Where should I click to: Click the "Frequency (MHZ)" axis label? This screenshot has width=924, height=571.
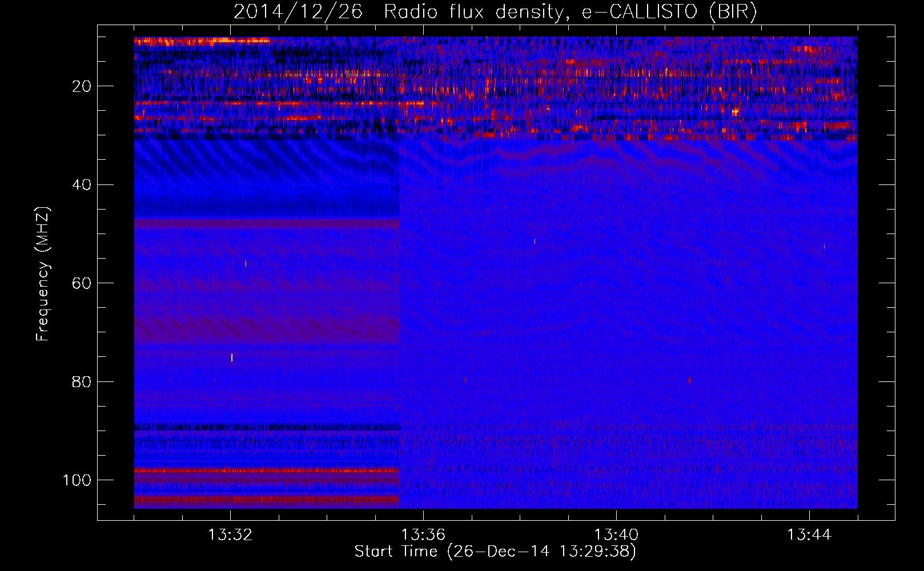coord(43,274)
